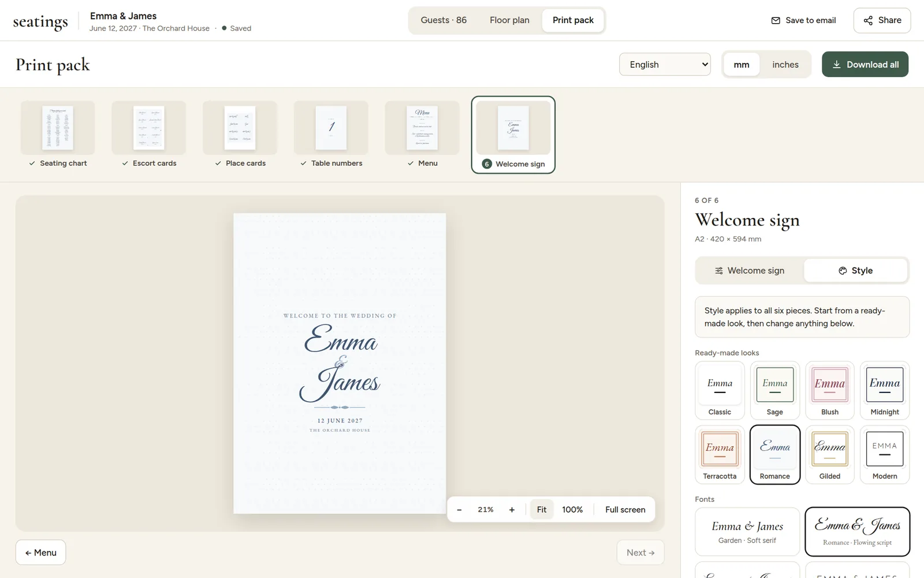Image resolution: width=924 pixels, height=578 pixels.
Task: Click the share network icon
Action: (x=868, y=20)
